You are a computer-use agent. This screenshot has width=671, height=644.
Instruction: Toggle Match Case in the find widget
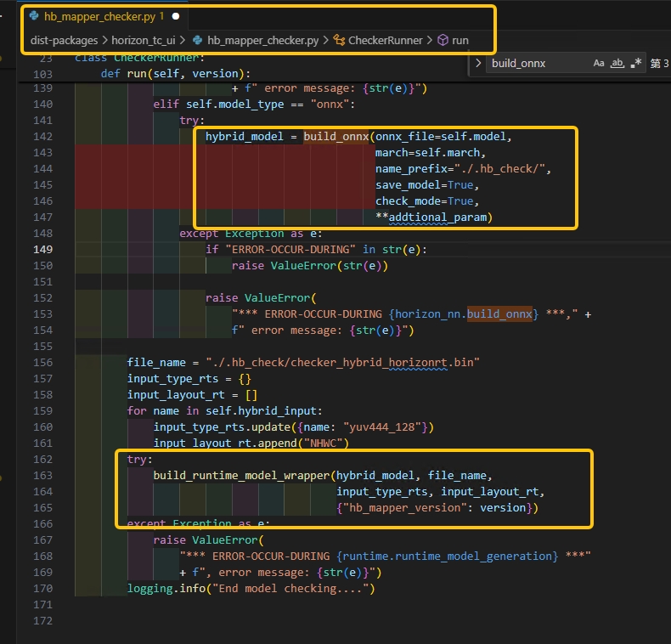[599, 64]
